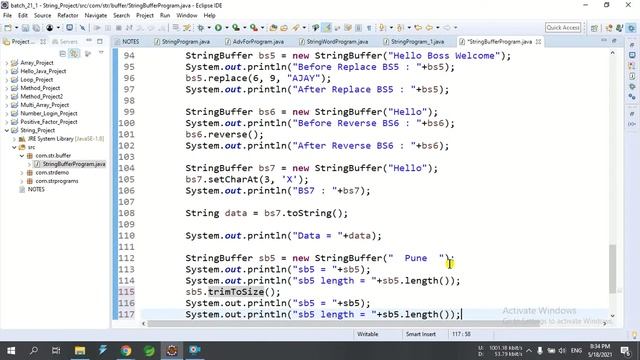Collapse the com.str.buffer package
The image size is (640, 360).
click(x=22, y=156)
